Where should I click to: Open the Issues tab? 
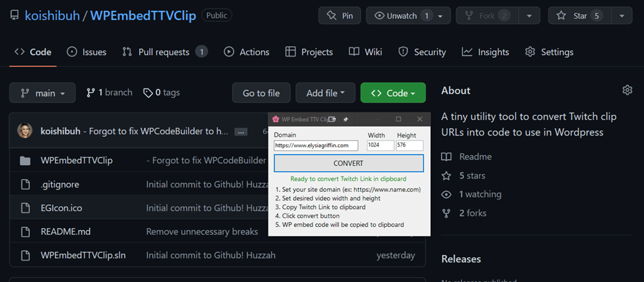coord(86,52)
